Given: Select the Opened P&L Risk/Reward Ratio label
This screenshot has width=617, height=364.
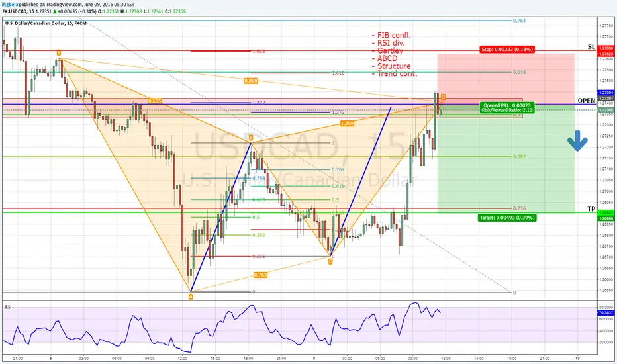Looking at the screenshot, I should pyautogui.click(x=507, y=107).
